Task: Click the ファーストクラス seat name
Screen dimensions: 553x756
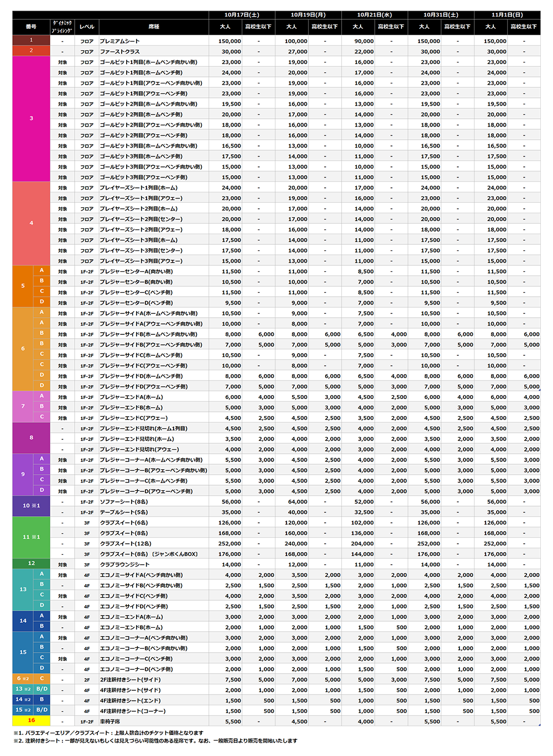Action: (x=119, y=51)
